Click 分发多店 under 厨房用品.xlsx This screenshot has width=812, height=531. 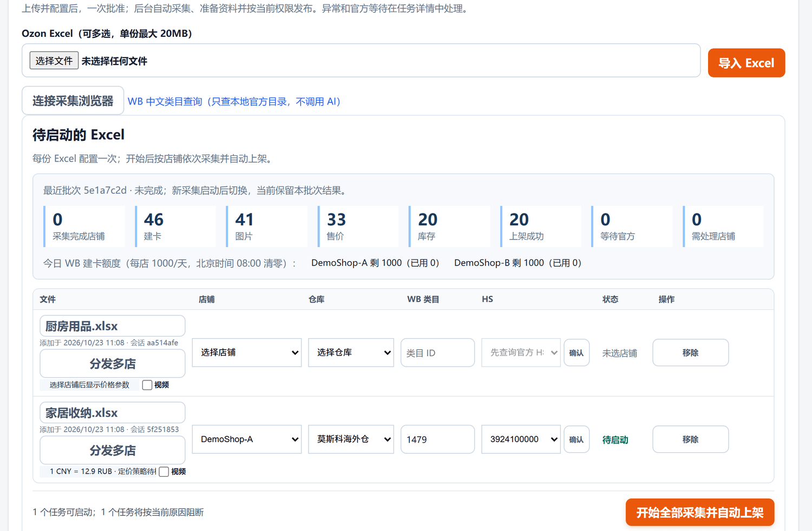(x=113, y=364)
